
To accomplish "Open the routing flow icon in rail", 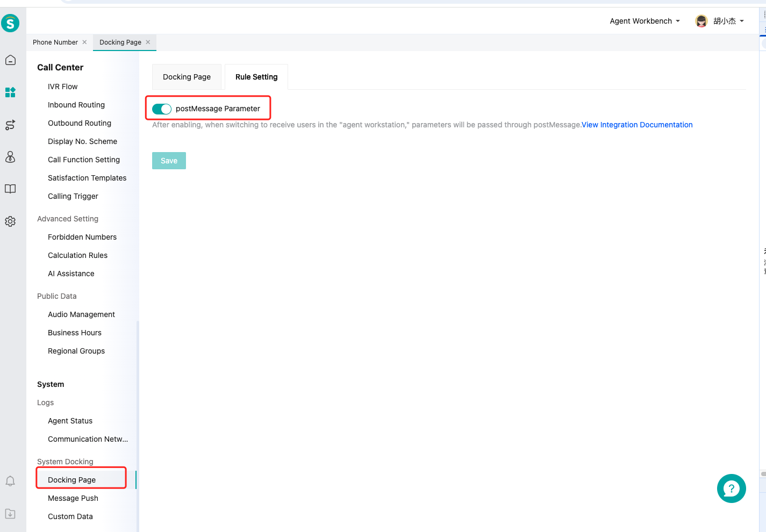I will pyautogui.click(x=10, y=125).
